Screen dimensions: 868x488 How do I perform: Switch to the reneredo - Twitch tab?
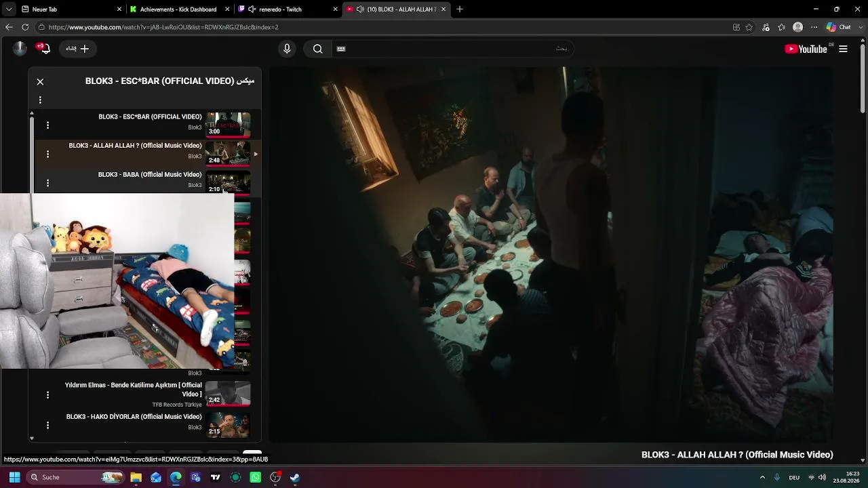pos(288,9)
